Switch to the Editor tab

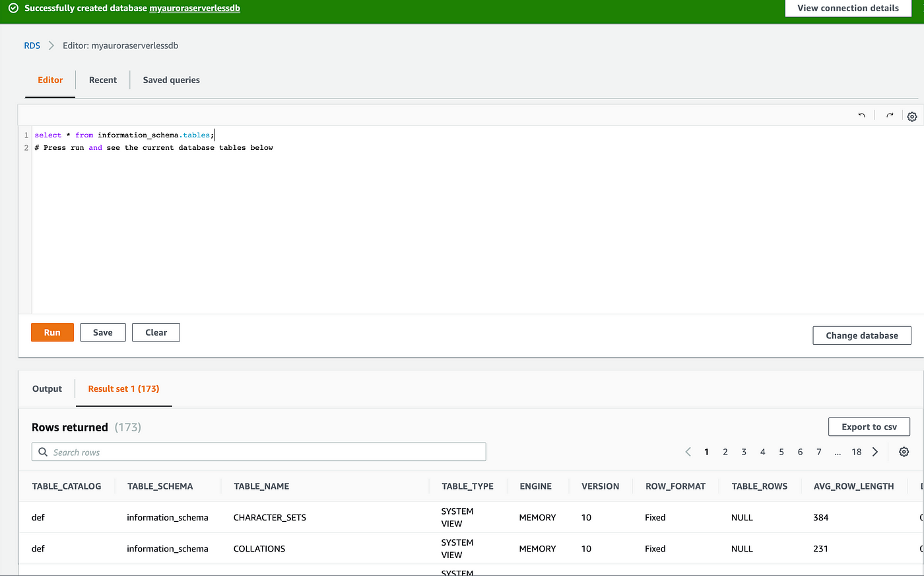50,80
